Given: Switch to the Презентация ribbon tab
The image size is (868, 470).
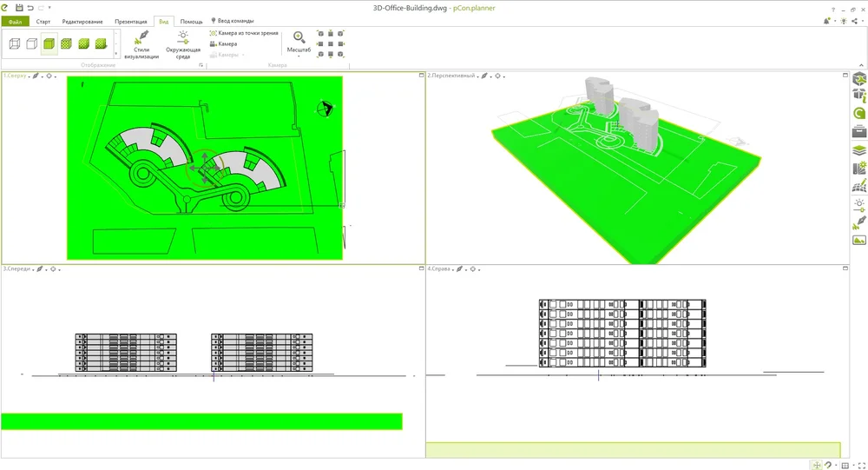Looking at the screenshot, I should pyautogui.click(x=131, y=21).
